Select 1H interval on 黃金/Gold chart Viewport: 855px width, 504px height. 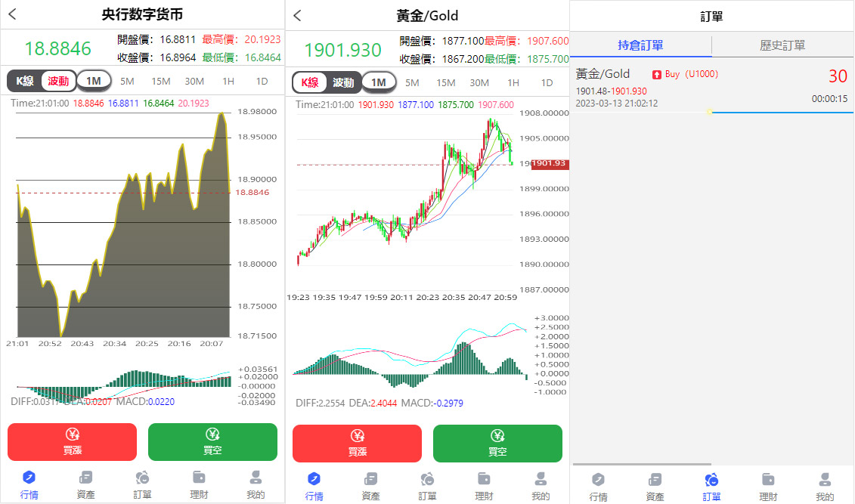[x=513, y=83]
